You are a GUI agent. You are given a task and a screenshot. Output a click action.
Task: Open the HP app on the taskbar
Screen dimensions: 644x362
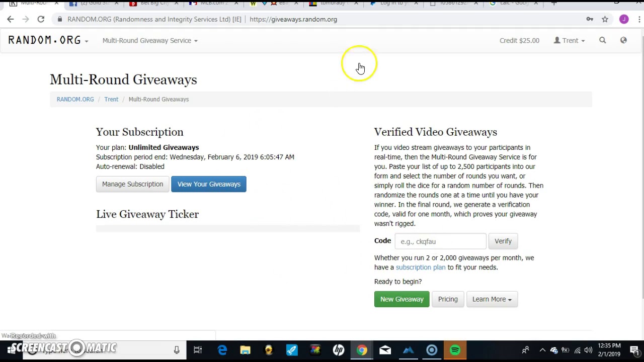[339, 350]
